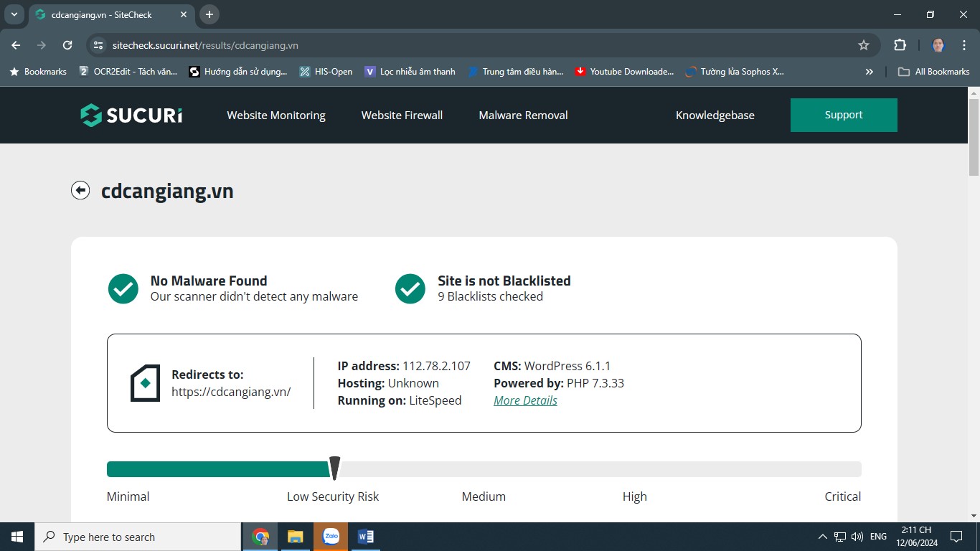Click the taskbar search box

tap(138, 537)
